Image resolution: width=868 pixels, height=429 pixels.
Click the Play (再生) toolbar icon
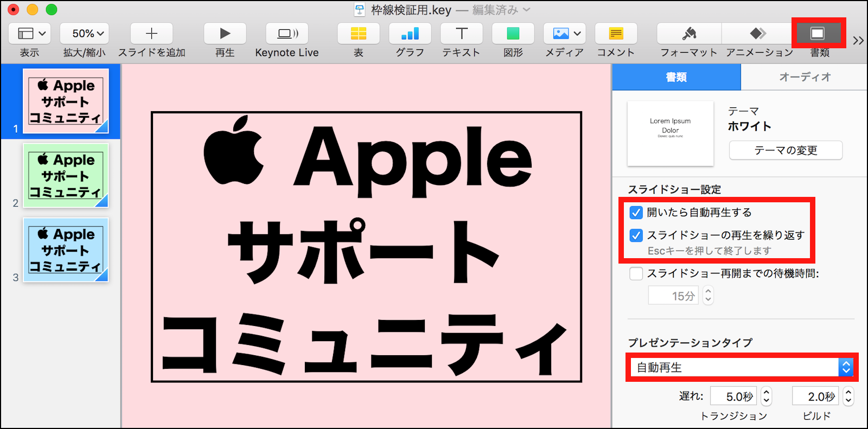(x=225, y=34)
